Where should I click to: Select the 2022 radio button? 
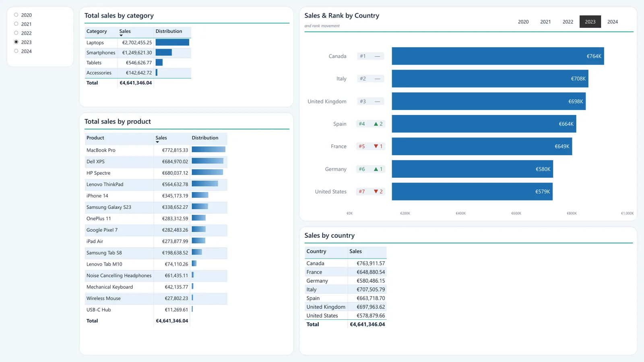(16, 33)
